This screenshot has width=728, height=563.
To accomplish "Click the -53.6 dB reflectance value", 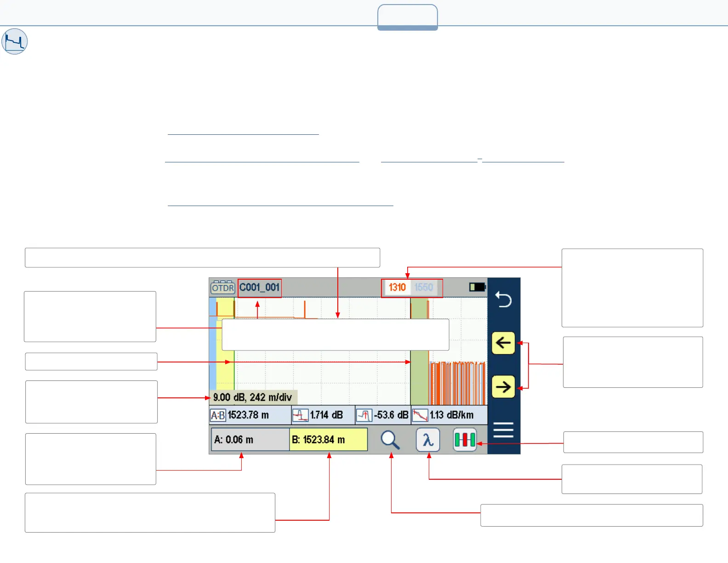I will (391, 415).
